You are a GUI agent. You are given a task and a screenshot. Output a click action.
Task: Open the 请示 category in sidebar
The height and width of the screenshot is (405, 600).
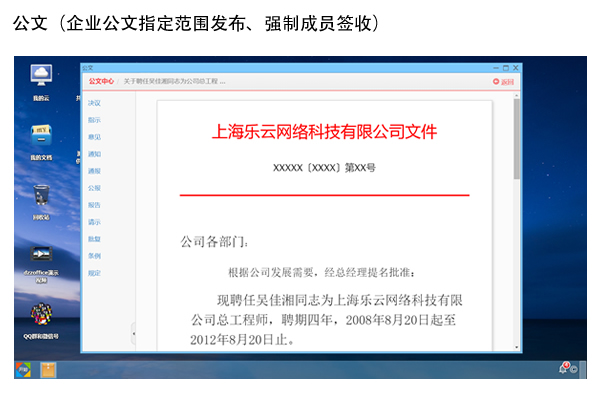pyautogui.click(x=94, y=222)
